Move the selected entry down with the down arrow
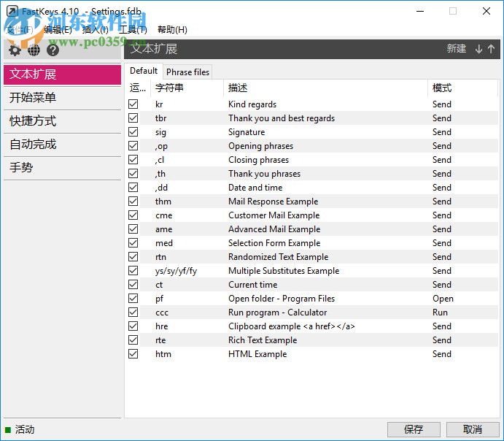Viewport: 504px width, 441px height. point(478,49)
